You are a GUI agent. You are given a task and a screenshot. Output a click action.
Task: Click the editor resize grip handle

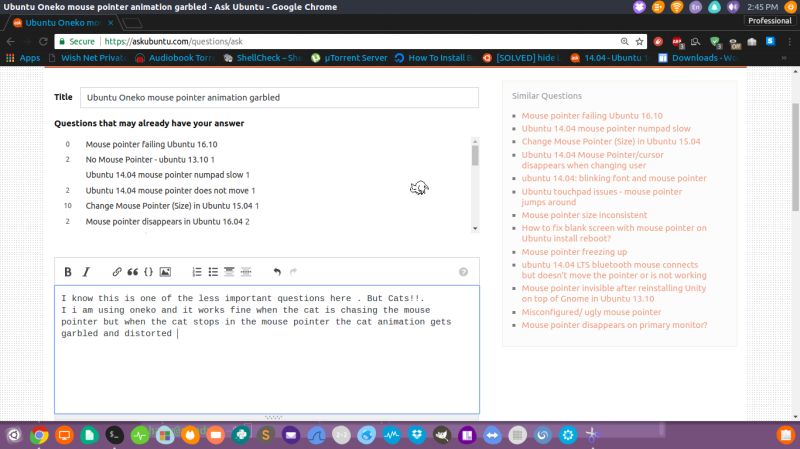point(273,417)
